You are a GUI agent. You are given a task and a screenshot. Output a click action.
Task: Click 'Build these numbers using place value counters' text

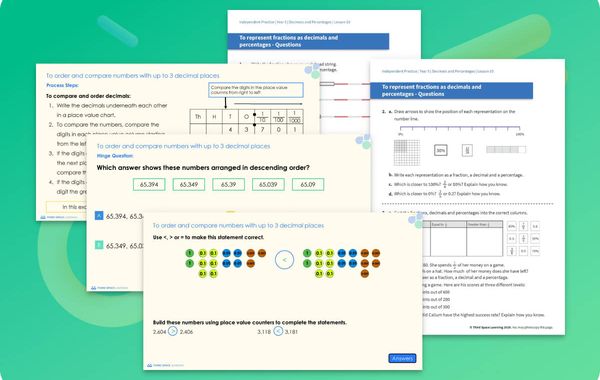coord(249,322)
